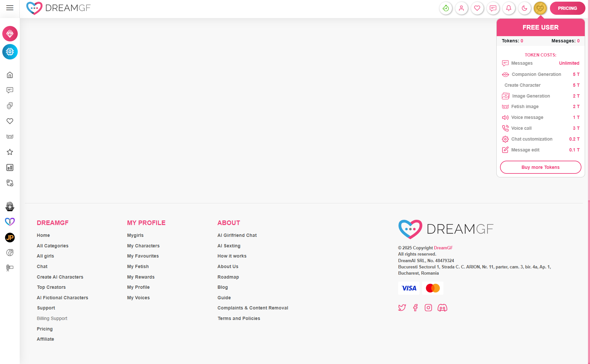
Task: Open the user profile icon in header
Action: click(461, 8)
